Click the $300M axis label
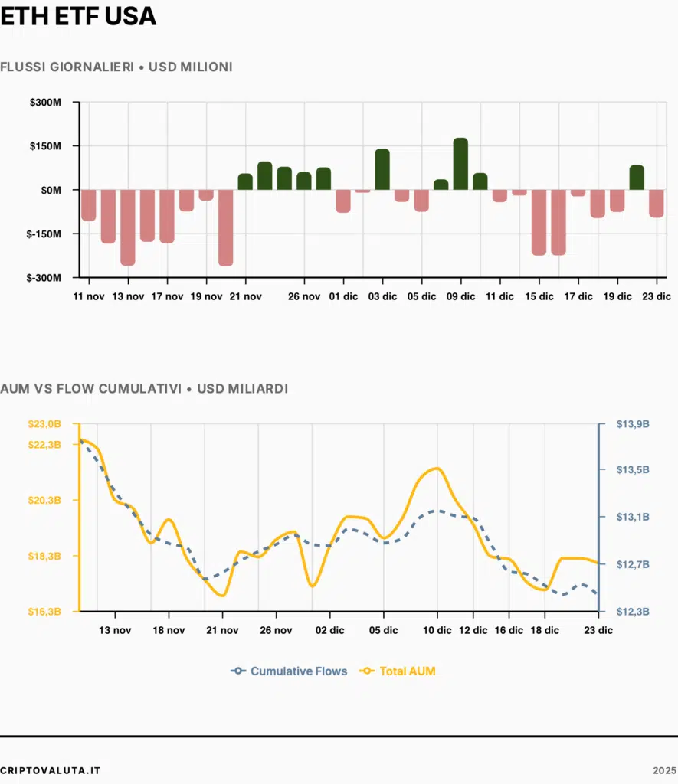The width and height of the screenshot is (678, 784). point(44,102)
